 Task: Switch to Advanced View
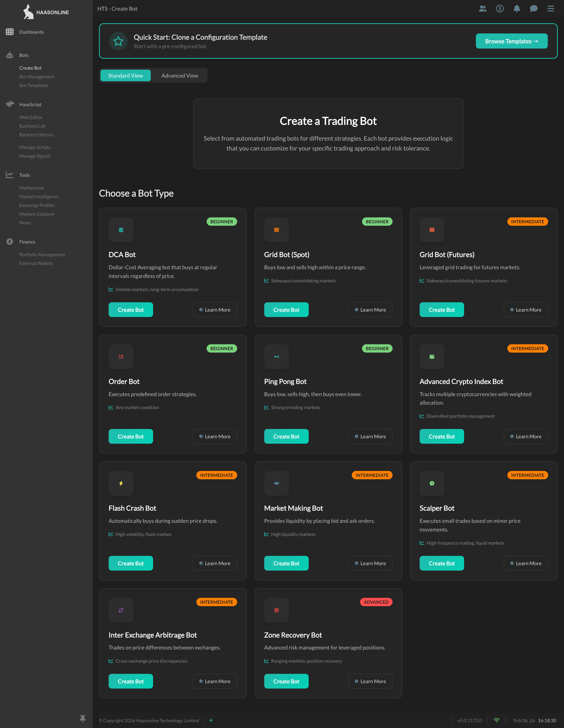point(179,75)
